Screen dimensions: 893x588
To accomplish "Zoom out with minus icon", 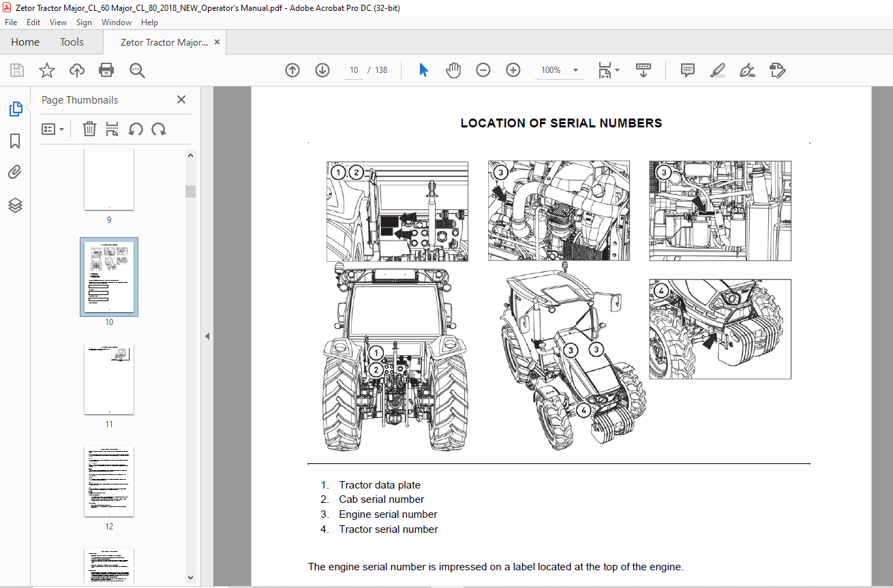I will click(x=483, y=70).
